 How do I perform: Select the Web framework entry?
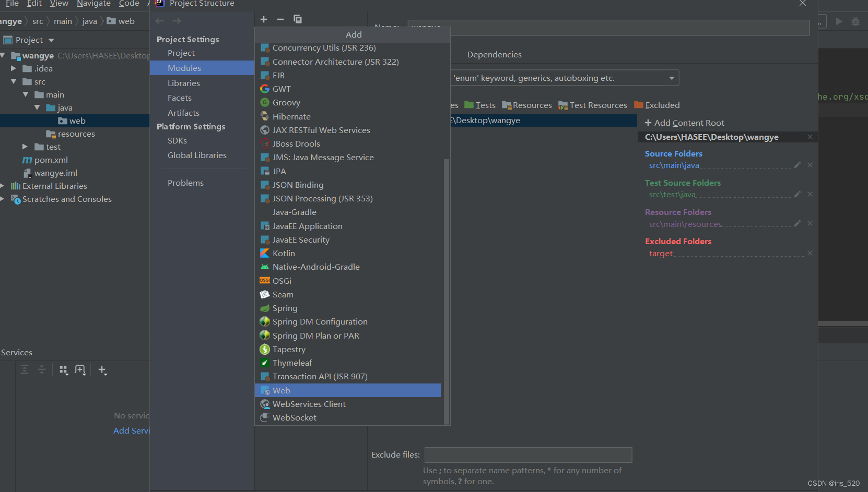coord(348,390)
